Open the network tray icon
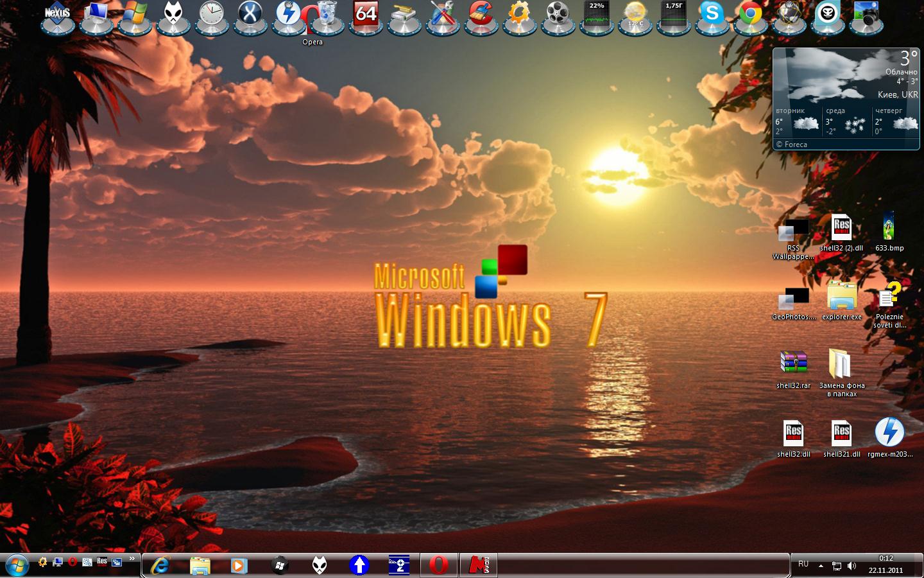Screen dimensions: 924x578 tap(837, 566)
